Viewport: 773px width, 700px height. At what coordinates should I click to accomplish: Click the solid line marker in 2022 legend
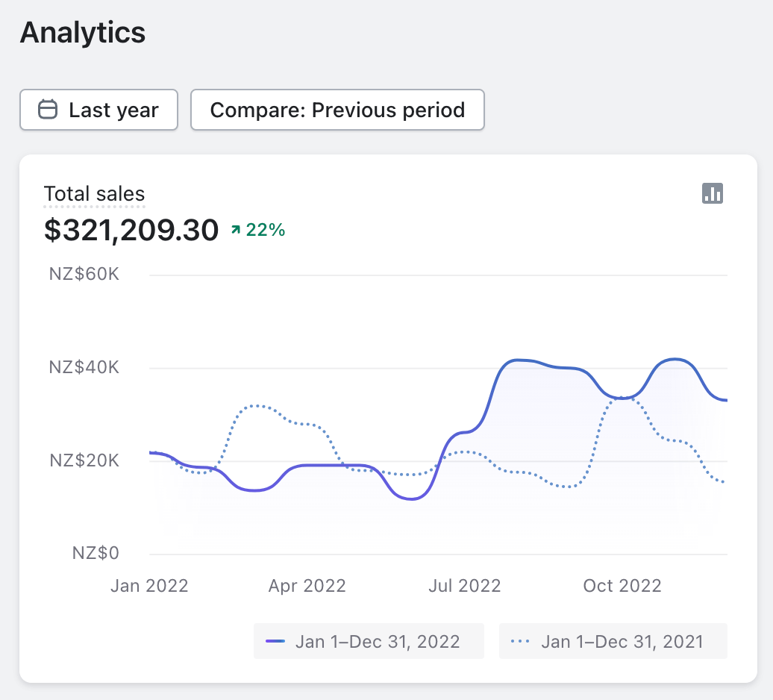[276, 642]
